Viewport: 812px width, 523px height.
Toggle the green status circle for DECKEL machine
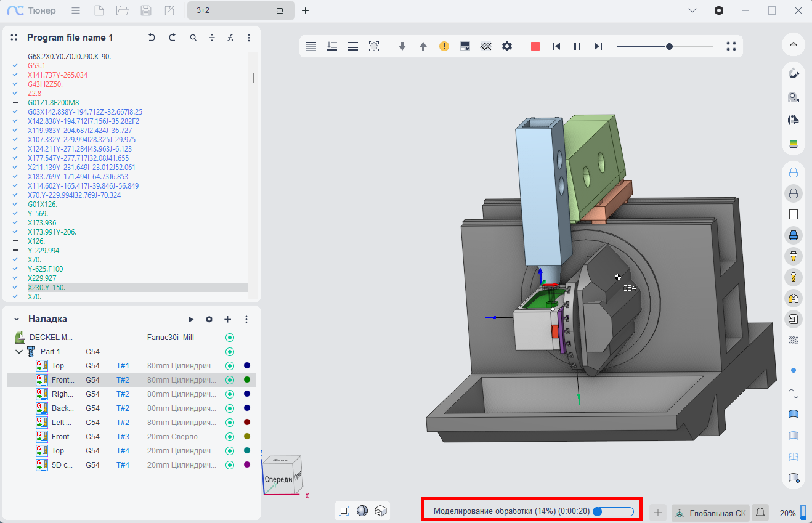coord(230,338)
